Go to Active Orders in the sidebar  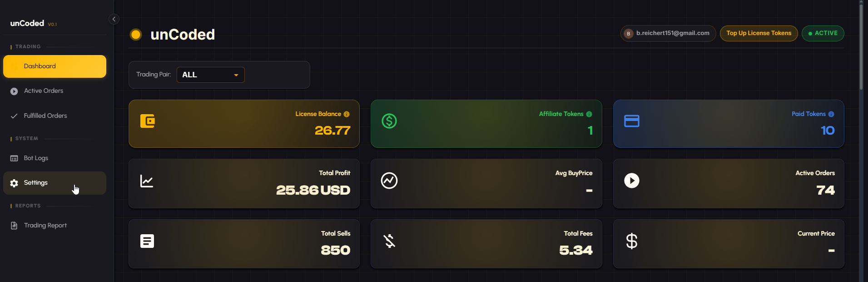pyautogui.click(x=44, y=91)
